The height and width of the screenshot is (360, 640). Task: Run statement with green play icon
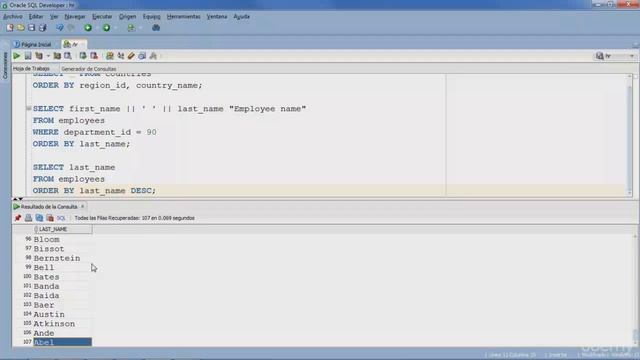[x=16, y=56]
